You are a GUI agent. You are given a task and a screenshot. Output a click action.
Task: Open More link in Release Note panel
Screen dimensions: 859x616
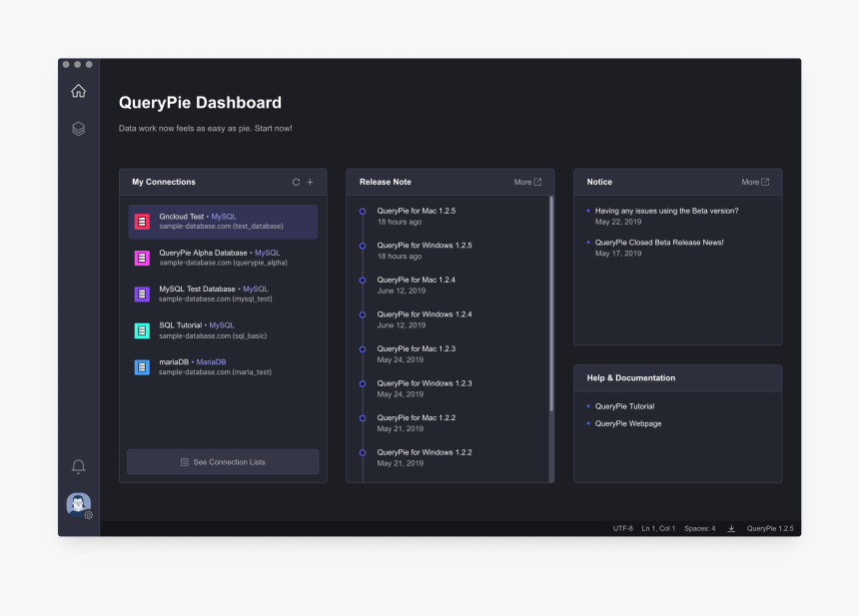(x=527, y=182)
